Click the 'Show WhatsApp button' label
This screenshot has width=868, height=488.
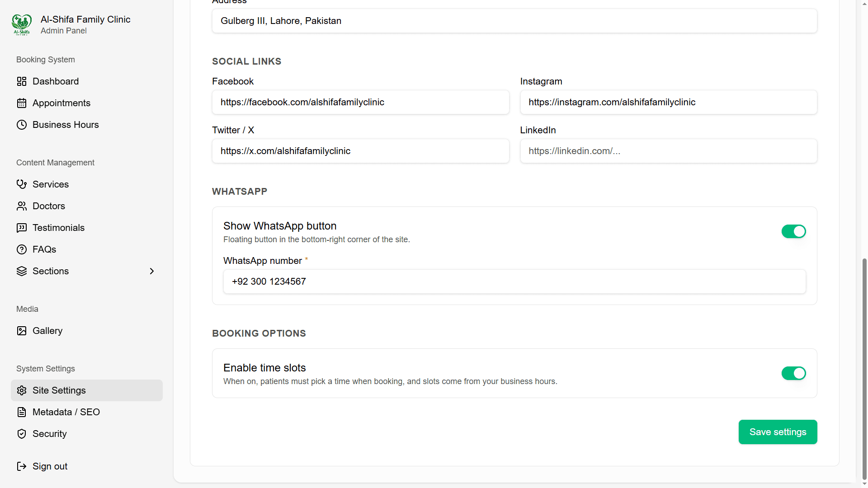(280, 226)
